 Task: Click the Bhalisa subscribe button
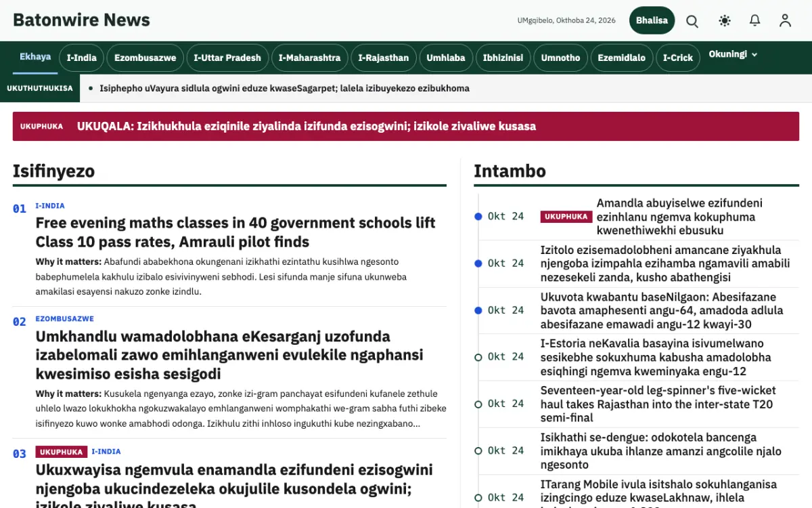point(652,20)
